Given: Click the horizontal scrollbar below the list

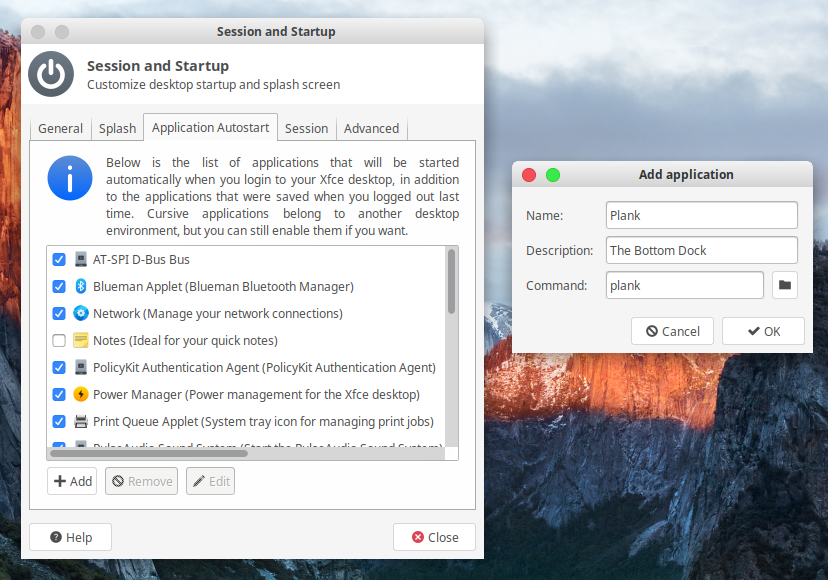Looking at the screenshot, I should coord(150,453).
